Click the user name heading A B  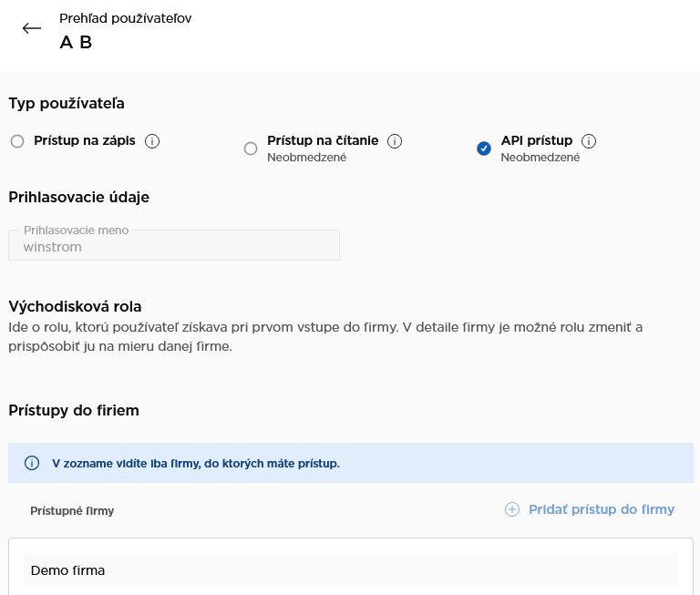pyautogui.click(x=76, y=42)
